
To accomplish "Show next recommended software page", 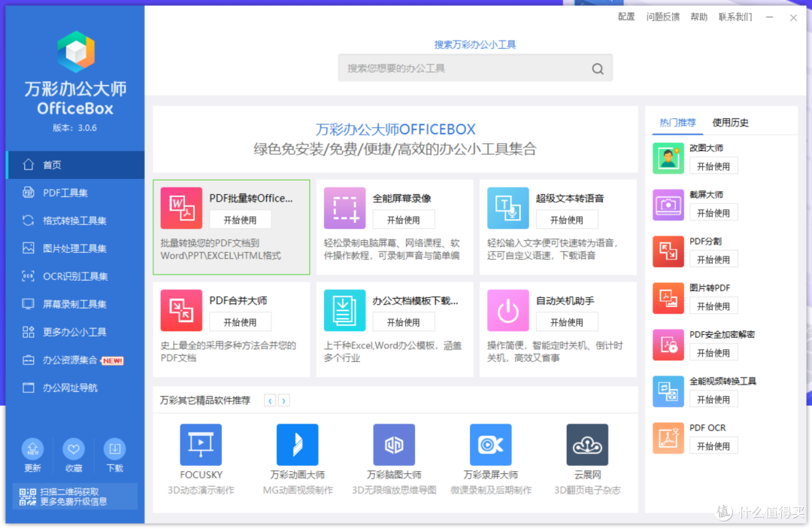I will pos(283,400).
